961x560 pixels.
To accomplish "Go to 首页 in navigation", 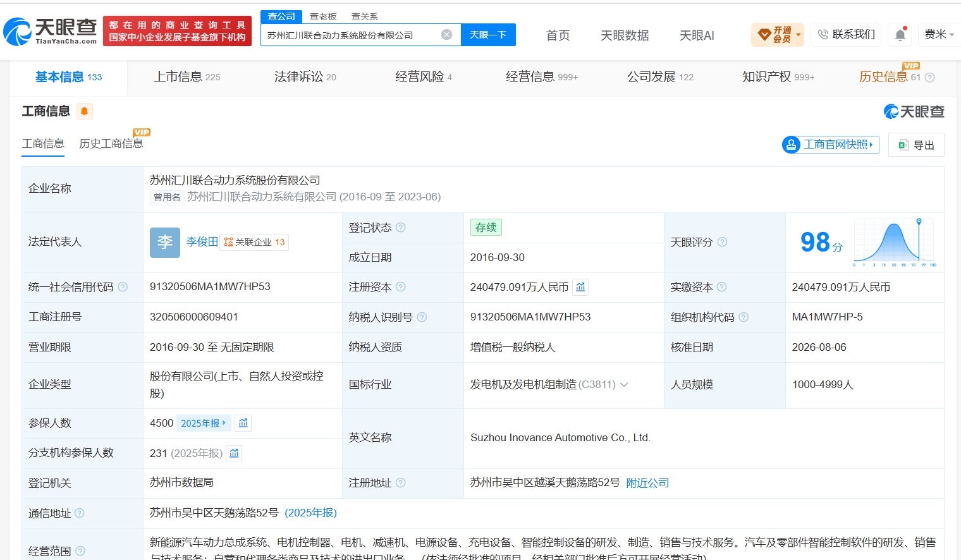I will pyautogui.click(x=558, y=35).
